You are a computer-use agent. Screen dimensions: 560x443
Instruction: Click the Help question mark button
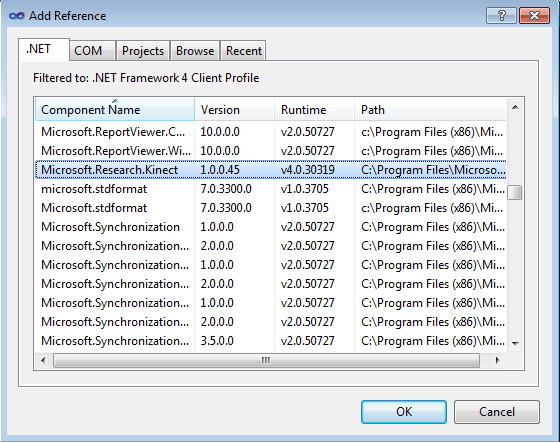(501, 16)
